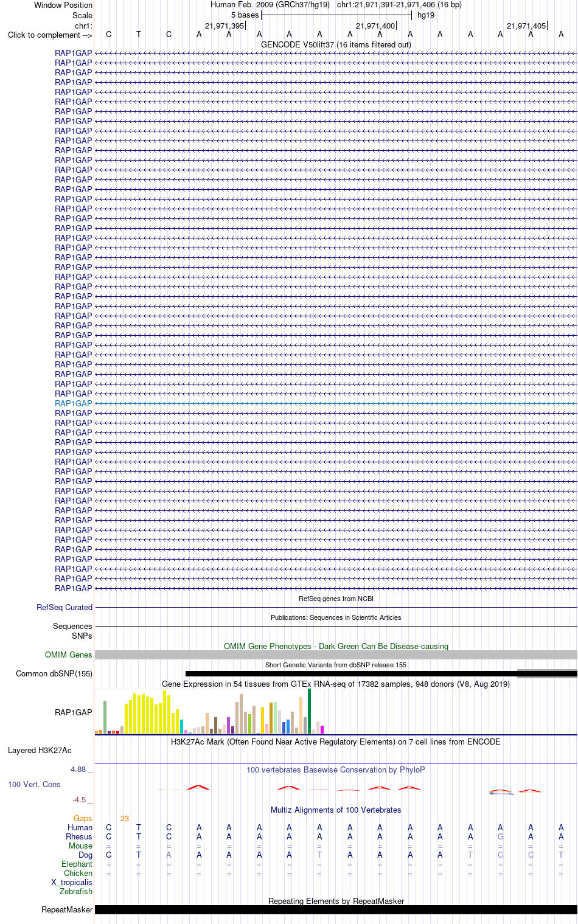The height and width of the screenshot is (924, 578).
Task: Click the RepeatMasker track label
Action: coord(67,909)
